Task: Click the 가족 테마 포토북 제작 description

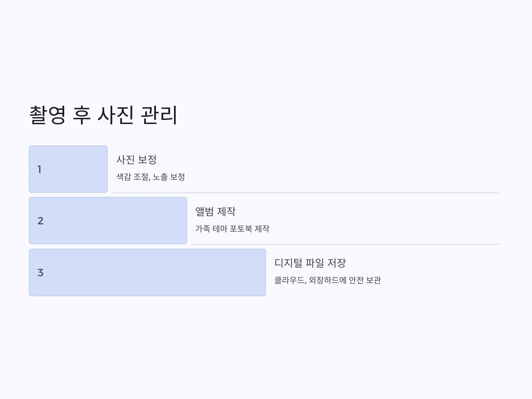Action: pos(232,229)
